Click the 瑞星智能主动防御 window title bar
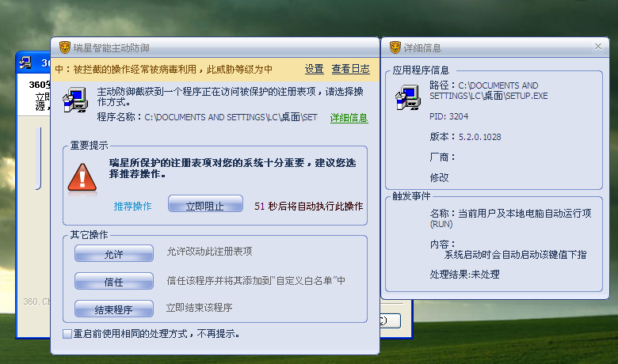The image size is (618, 364). pos(215,47)
